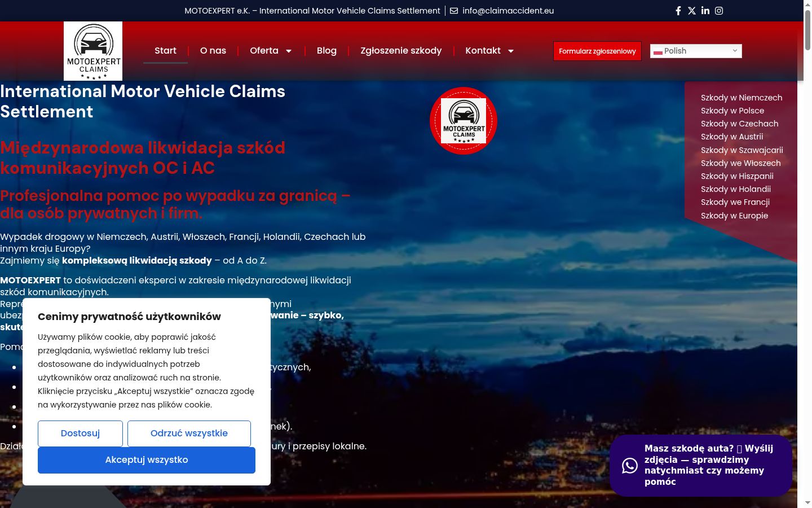This screenshot has height=508, width=812.
Task: Open the O nas page
Action: click(213, 51)
